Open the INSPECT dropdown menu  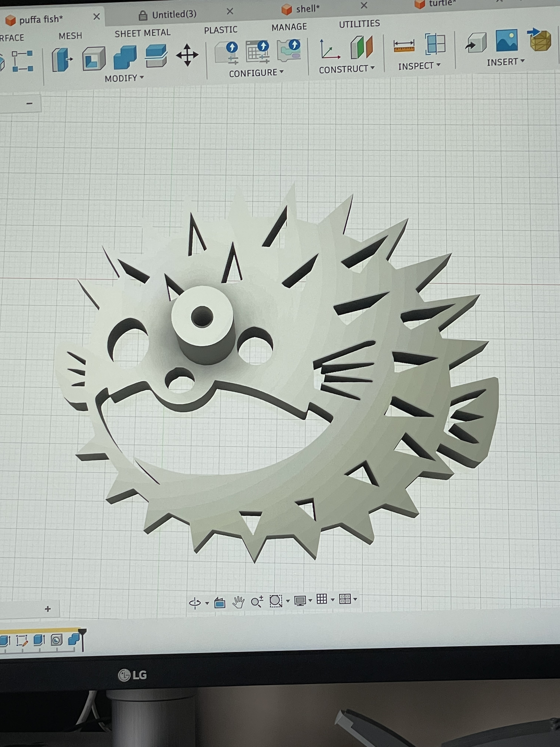point(419,66)
